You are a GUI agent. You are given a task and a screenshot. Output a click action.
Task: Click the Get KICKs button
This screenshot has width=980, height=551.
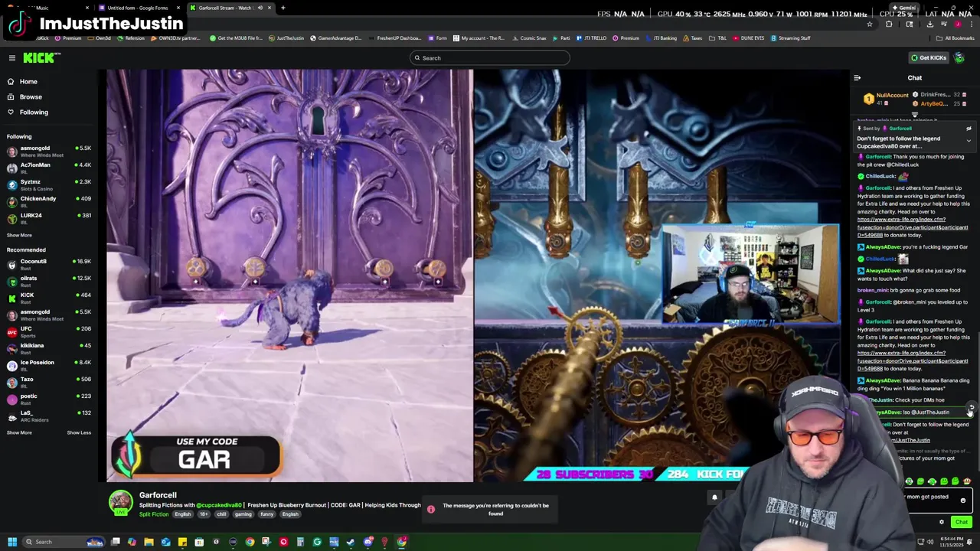(x=927, y=57)
